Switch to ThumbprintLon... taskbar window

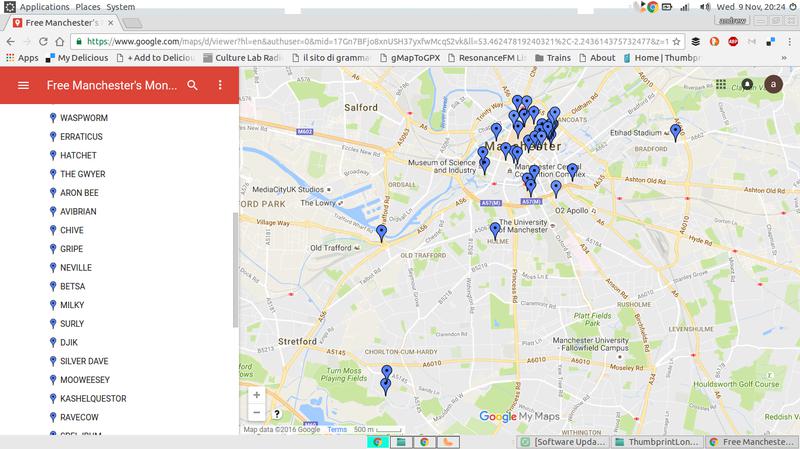[x=657, y=442]
